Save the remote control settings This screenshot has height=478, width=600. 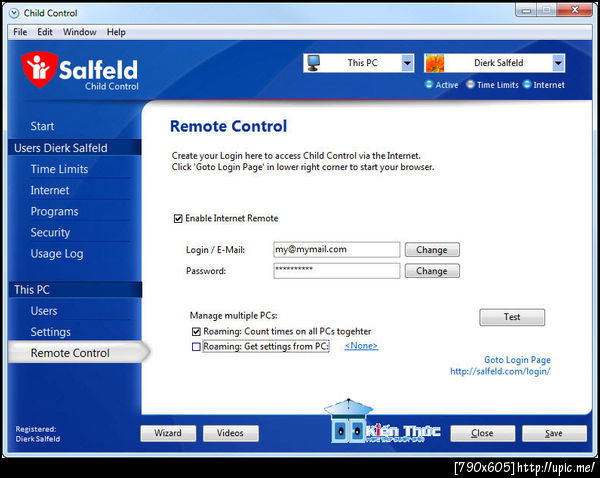tap(554, 433)
